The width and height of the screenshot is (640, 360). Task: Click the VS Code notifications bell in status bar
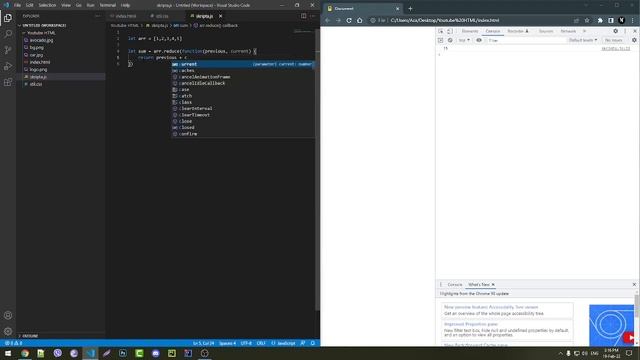click(313, 343)
